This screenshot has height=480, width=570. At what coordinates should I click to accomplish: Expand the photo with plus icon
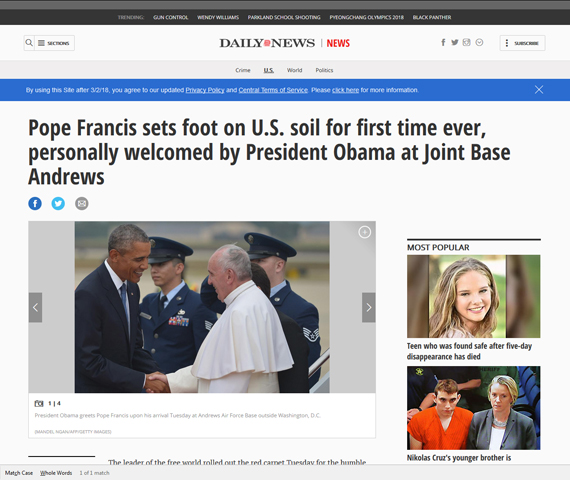(x=365, y=232)
